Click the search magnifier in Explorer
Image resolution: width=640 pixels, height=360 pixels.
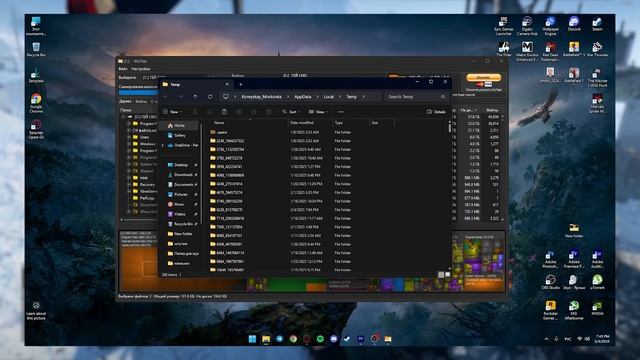point(443,97)
